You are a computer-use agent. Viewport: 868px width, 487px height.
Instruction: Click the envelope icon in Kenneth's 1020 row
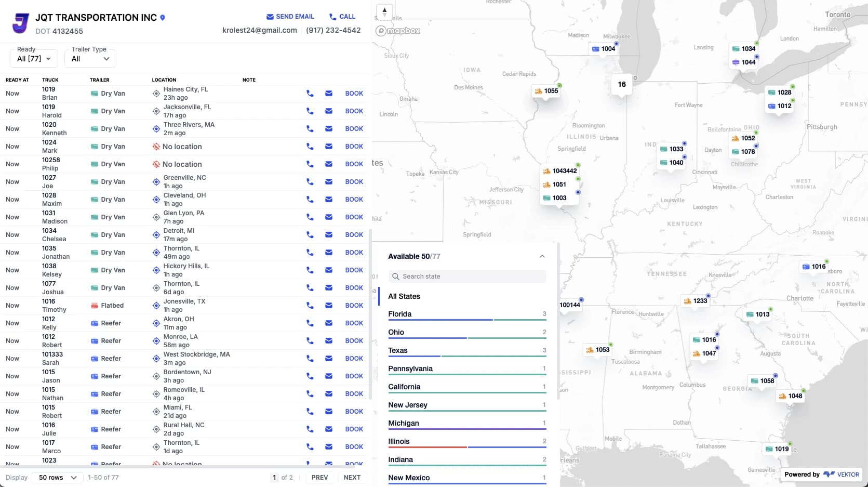[329, 129]
